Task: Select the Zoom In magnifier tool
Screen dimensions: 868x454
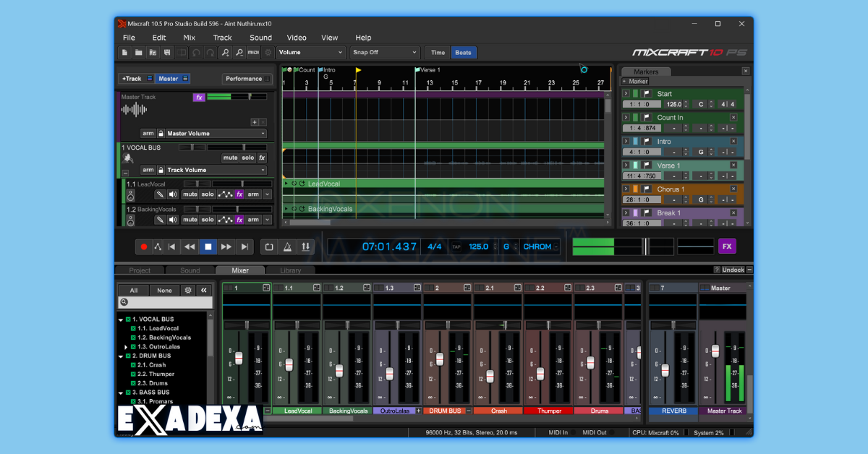Action: 226,52
